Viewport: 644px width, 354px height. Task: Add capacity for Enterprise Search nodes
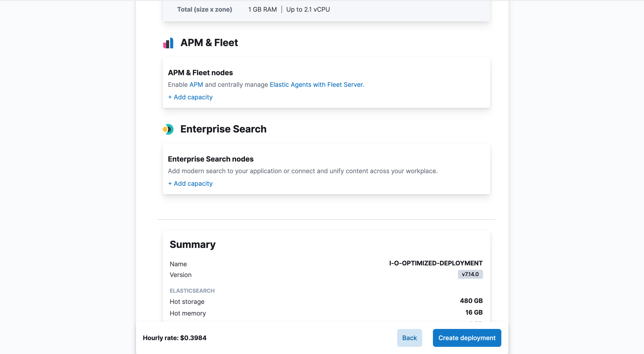coord(190,183)
